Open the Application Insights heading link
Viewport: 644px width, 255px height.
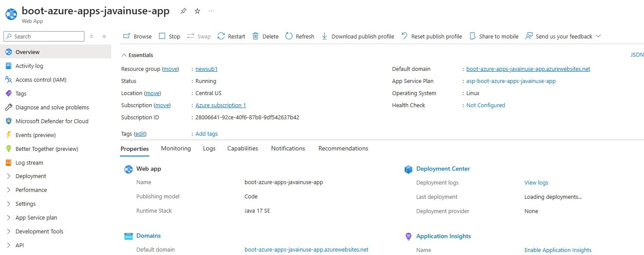[444, 236]
